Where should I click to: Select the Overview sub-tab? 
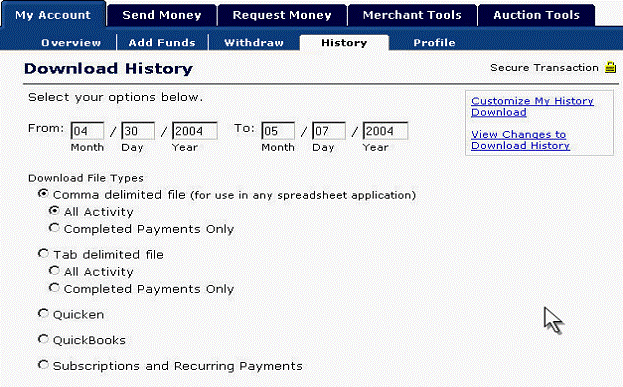[x=71, y=43]
